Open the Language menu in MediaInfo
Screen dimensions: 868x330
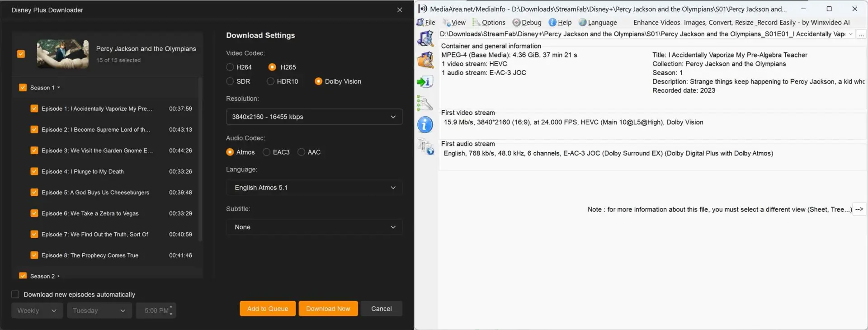(598, 22)
